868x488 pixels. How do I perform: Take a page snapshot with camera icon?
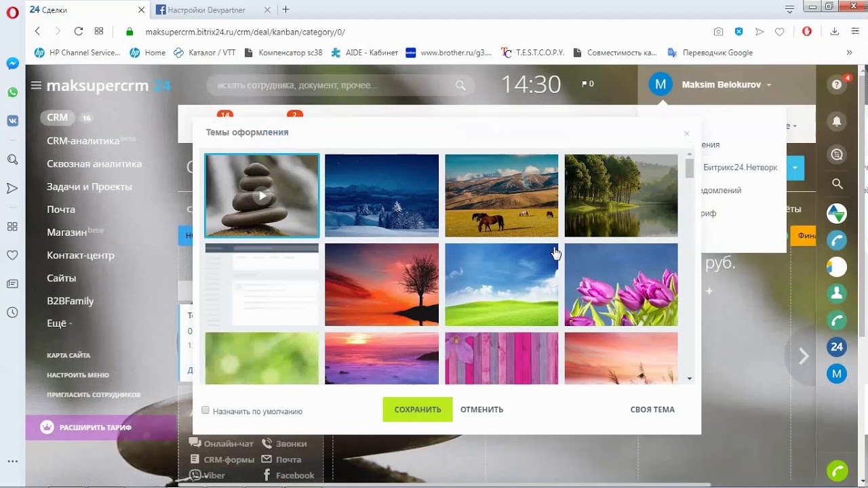coord(718,31)
